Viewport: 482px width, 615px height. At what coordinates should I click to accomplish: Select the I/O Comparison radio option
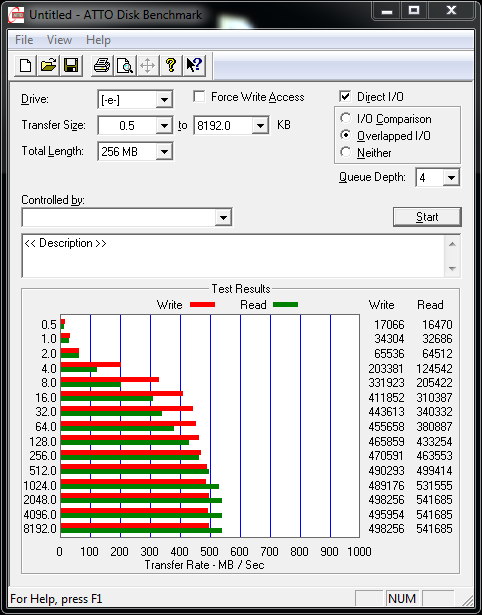pos(346,118)
